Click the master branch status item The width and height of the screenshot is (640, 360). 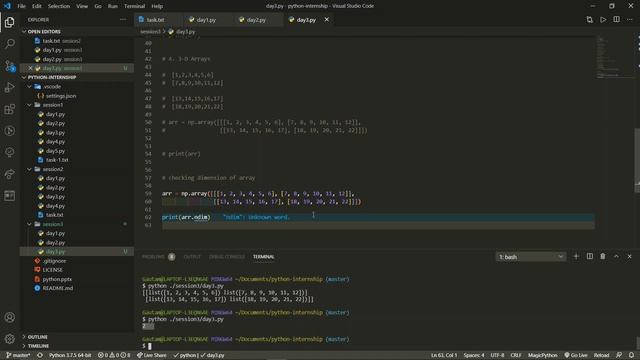(x=18, y=355)
